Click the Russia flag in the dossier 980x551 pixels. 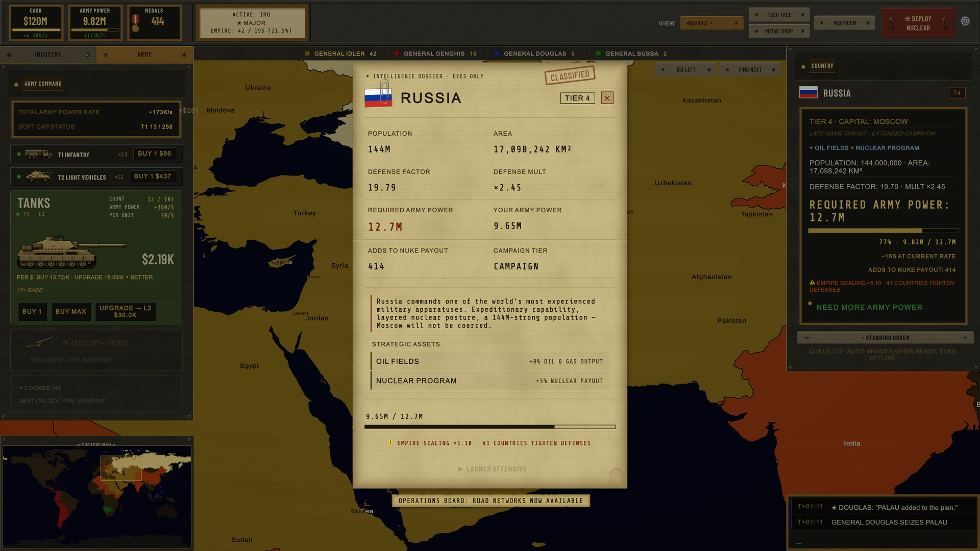(x=378, y=97)
